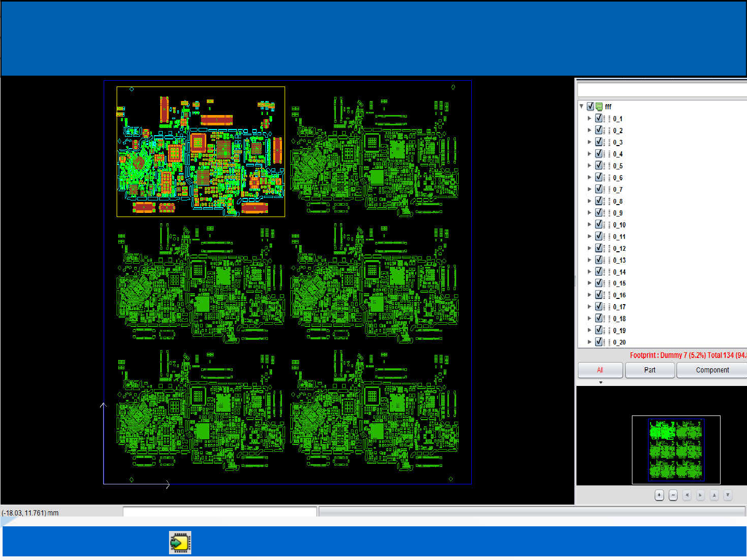Click the pan left arrow button

[687, 495]
